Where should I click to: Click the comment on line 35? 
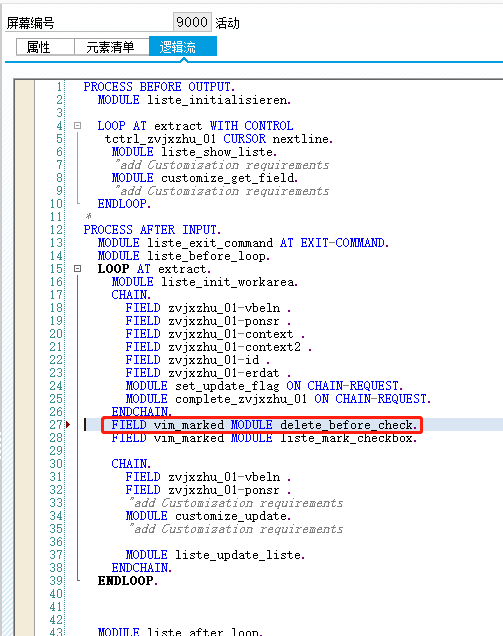tap(236, 529)
